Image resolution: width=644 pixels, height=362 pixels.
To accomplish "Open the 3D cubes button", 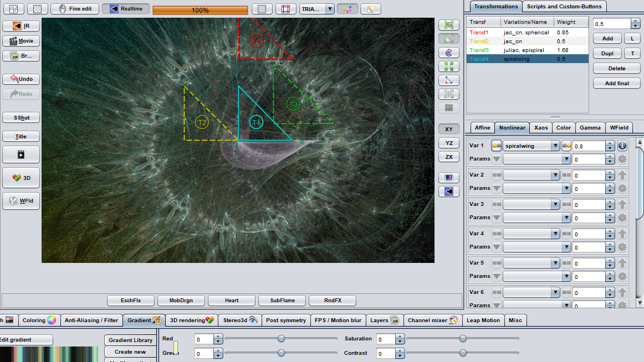I will tap(21, 178).
